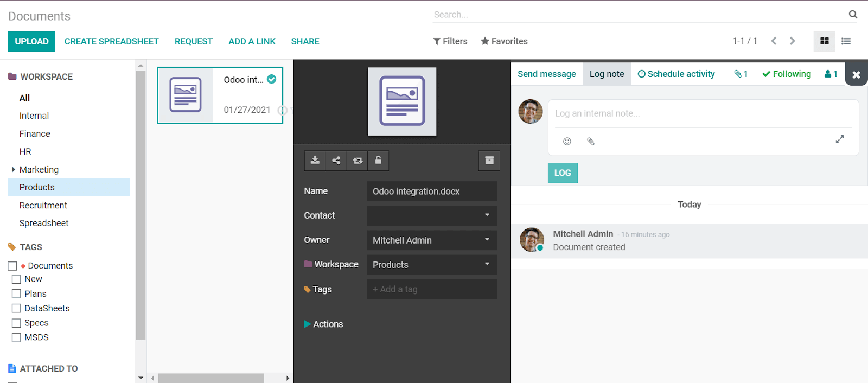
Task: Open document preview thumbnail in details panel
Action: click(402, 101)
